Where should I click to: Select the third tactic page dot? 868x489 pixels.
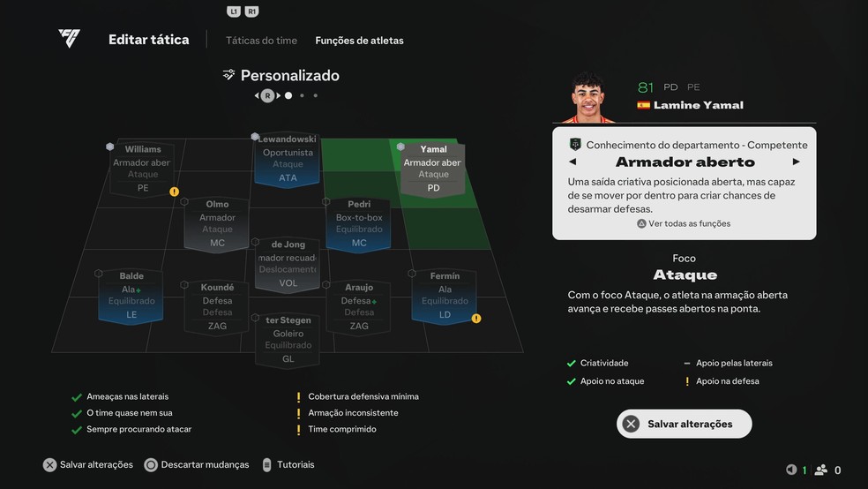[316, 96]
